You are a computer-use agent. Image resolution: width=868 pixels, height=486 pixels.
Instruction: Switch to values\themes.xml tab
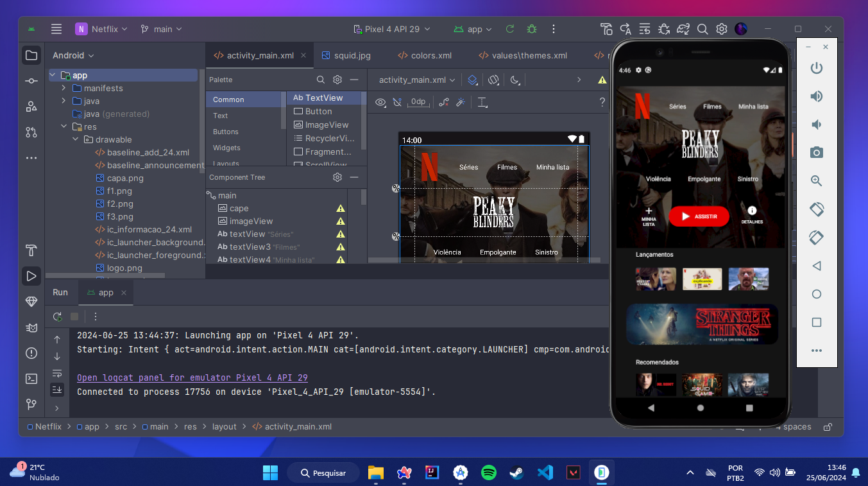tap(523, 55)
